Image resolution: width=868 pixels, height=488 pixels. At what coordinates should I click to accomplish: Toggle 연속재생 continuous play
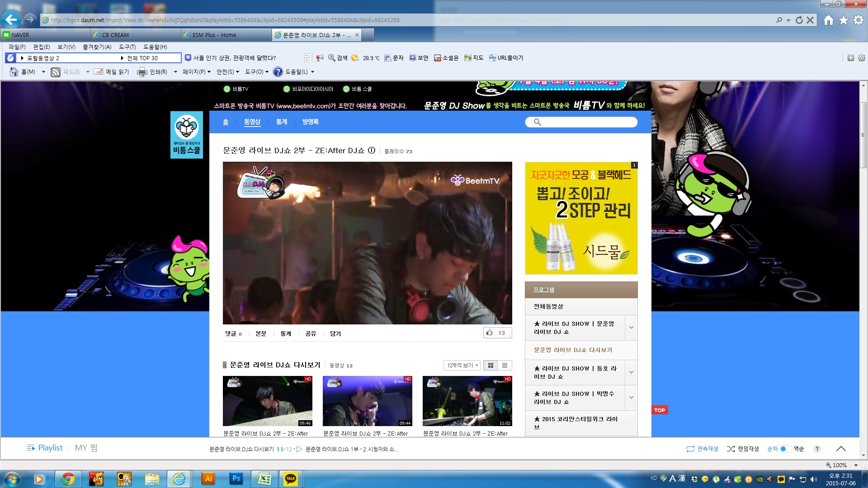point(702,449)
